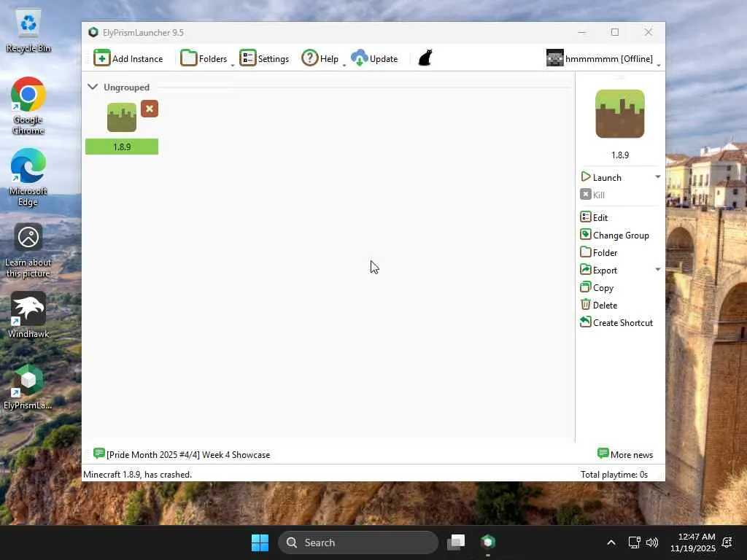Delete the selected instance
This screenshot has height=560, width=747.
[x=599, y=305]
